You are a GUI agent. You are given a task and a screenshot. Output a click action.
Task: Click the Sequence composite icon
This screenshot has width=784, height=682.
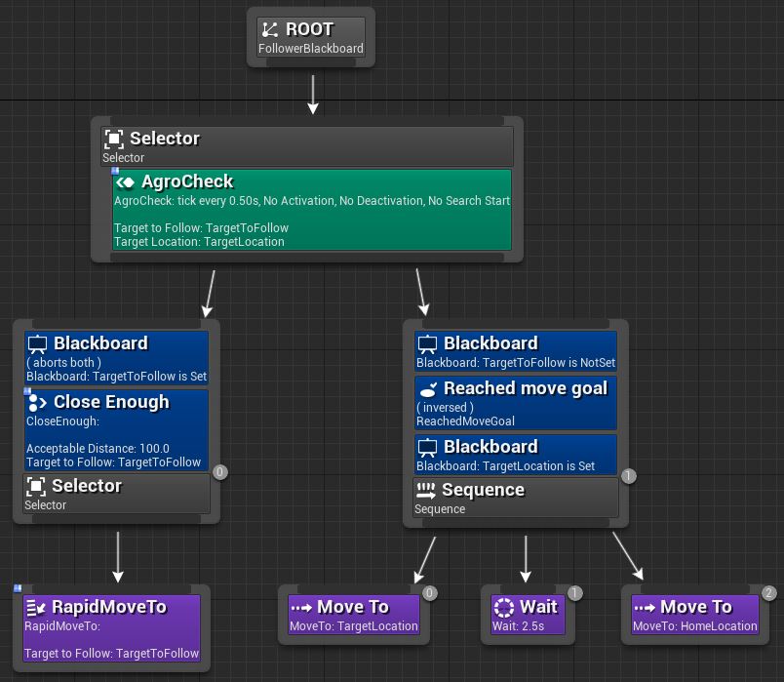point(426,490)
